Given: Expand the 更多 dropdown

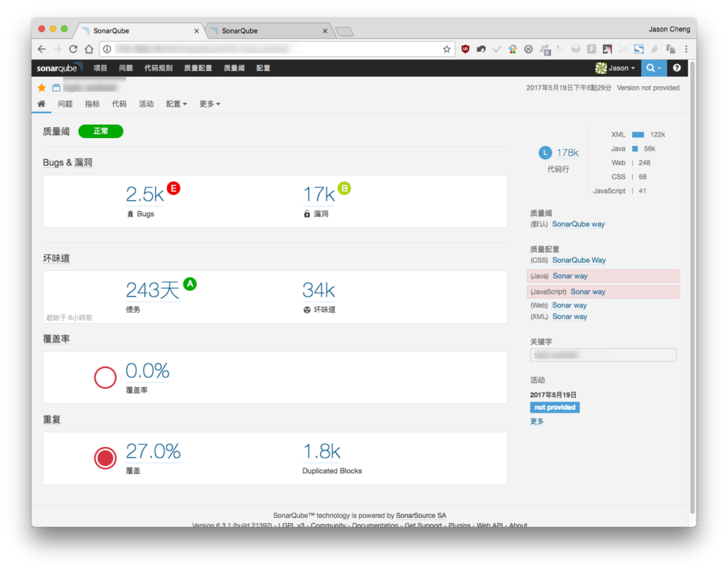Looking at the screenshot, I should pyautogui.click(x=210, y=104).
